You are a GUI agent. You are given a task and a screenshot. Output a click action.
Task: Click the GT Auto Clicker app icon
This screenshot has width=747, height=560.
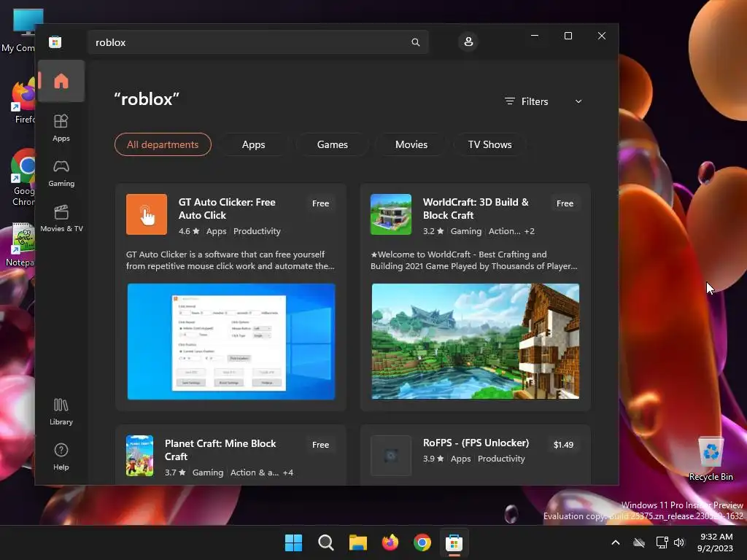tap(146, 214)
